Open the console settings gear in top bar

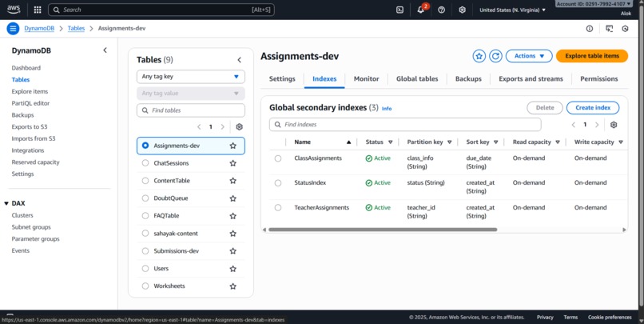coord(462,10)
